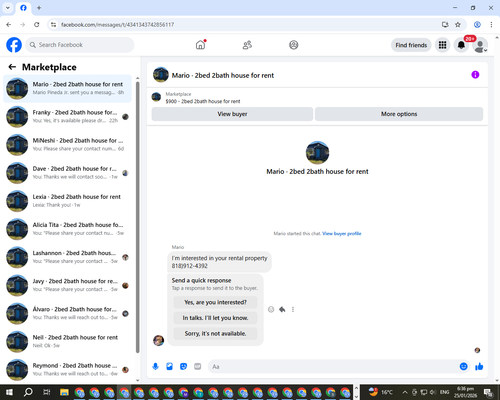Go back using Marketplace back arrow
The width and height of the screenshot is (500, 400).
tap(12, 67)
